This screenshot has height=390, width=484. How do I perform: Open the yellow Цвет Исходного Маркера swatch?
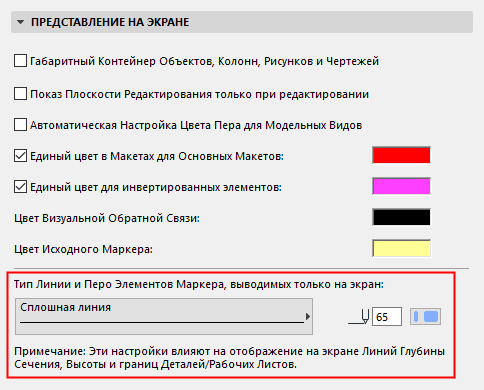pos(401,248)
